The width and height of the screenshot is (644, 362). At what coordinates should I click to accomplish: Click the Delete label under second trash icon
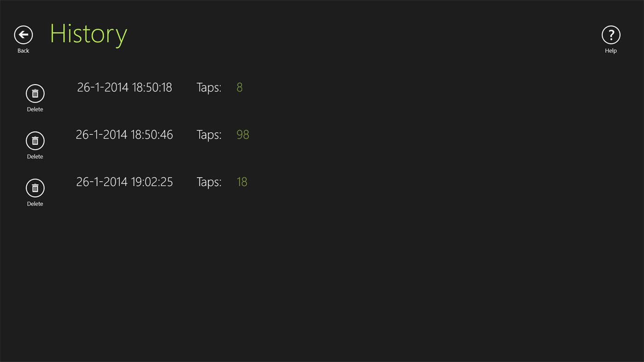tap(35, 157)
